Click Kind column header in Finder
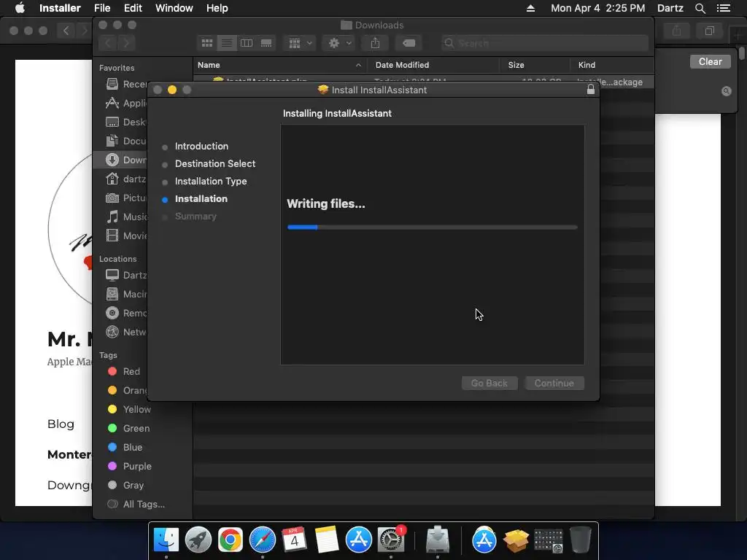 587,65
